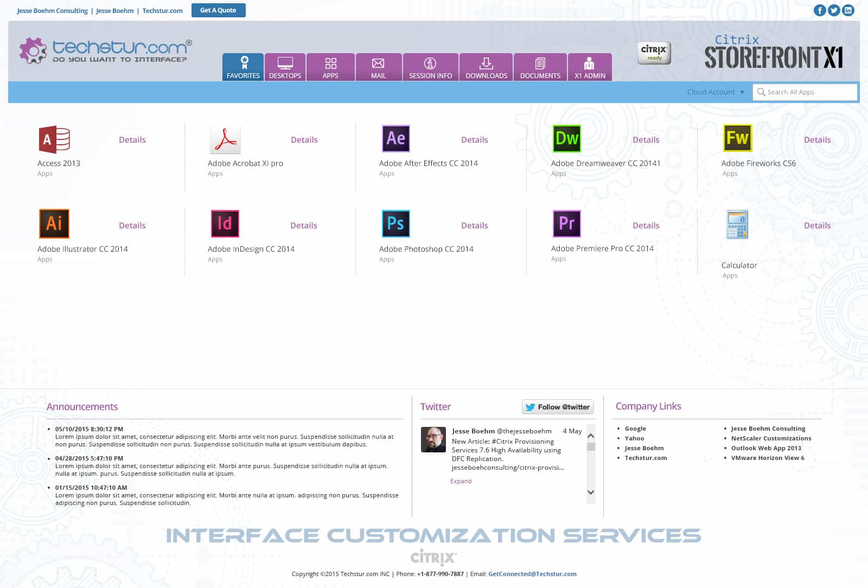The image size is (868, 588).
Task: Open the Jesse Boehm header link
Action: pyautogui.click(x=114, y=11)
